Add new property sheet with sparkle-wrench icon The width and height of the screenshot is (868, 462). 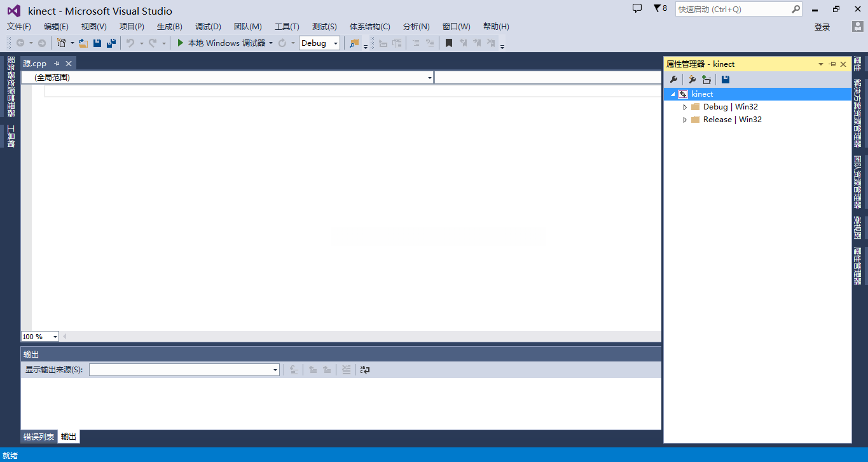(692, 80)
